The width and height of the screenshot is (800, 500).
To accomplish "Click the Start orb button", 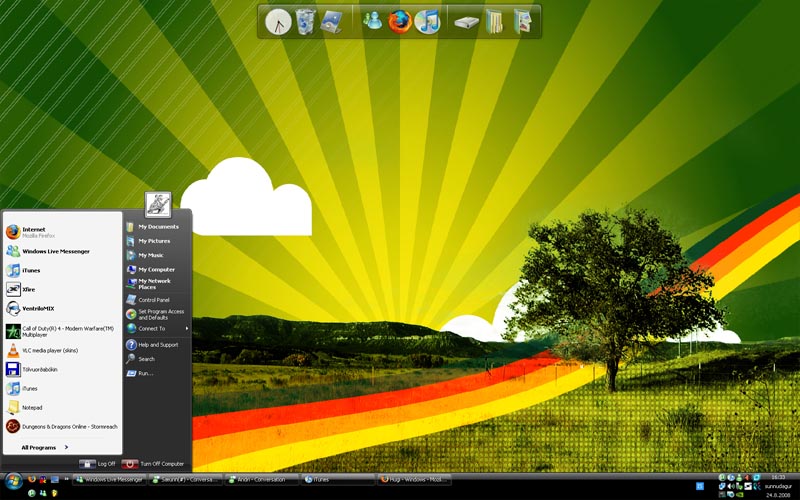I will tap(13, 481).
